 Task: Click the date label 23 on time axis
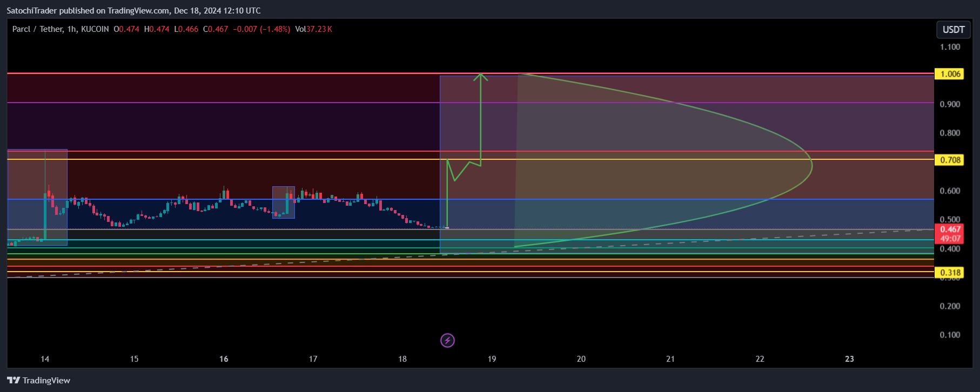(x=849, y=359)
